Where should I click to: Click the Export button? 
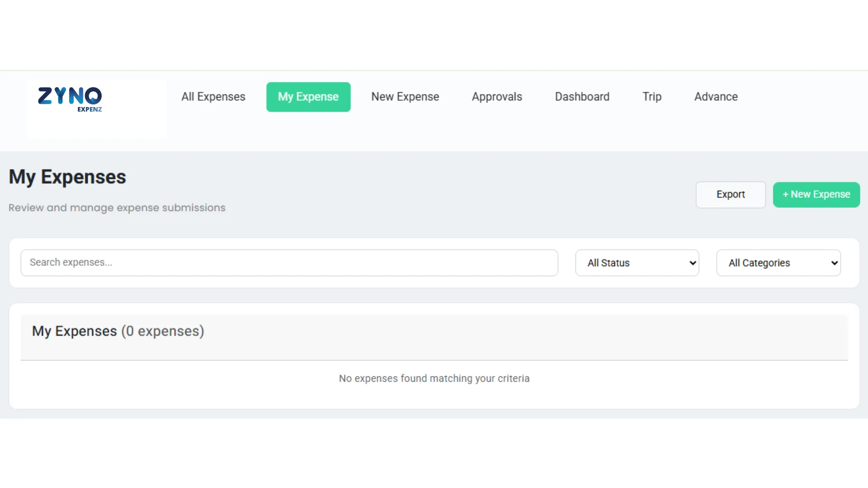731,194
